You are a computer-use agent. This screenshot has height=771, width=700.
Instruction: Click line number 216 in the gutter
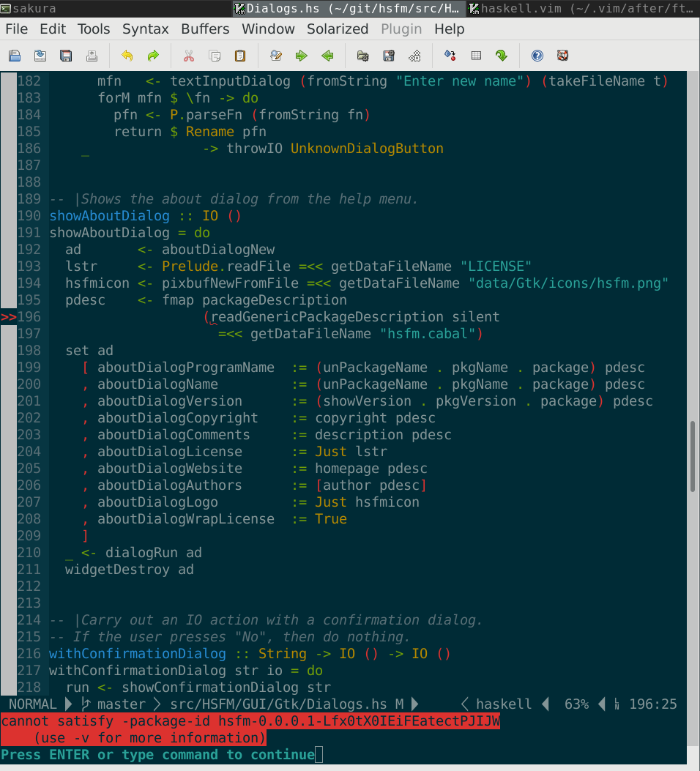[29, 653]
